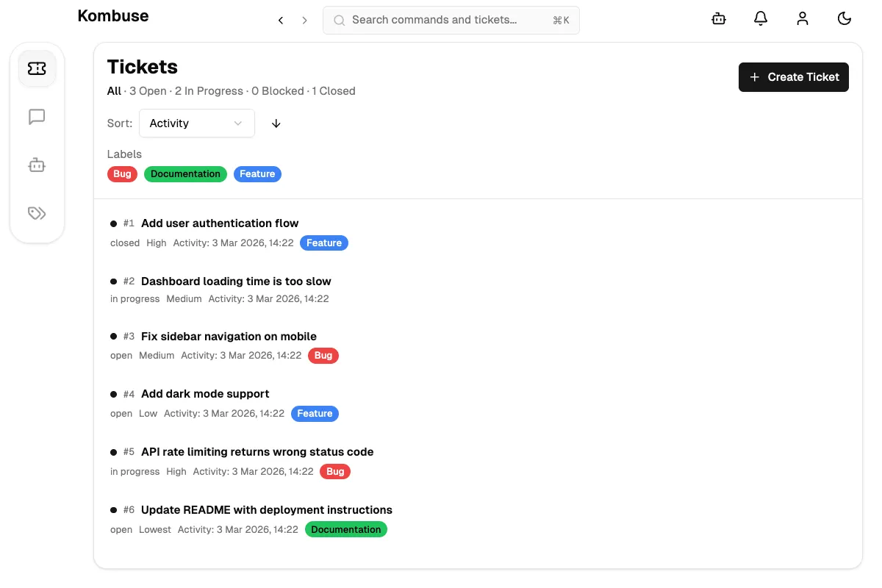Navigate back with the left chevron
The height and width of the screenshot is (588, 882).
pyautogui.click(x=281, y=21)
